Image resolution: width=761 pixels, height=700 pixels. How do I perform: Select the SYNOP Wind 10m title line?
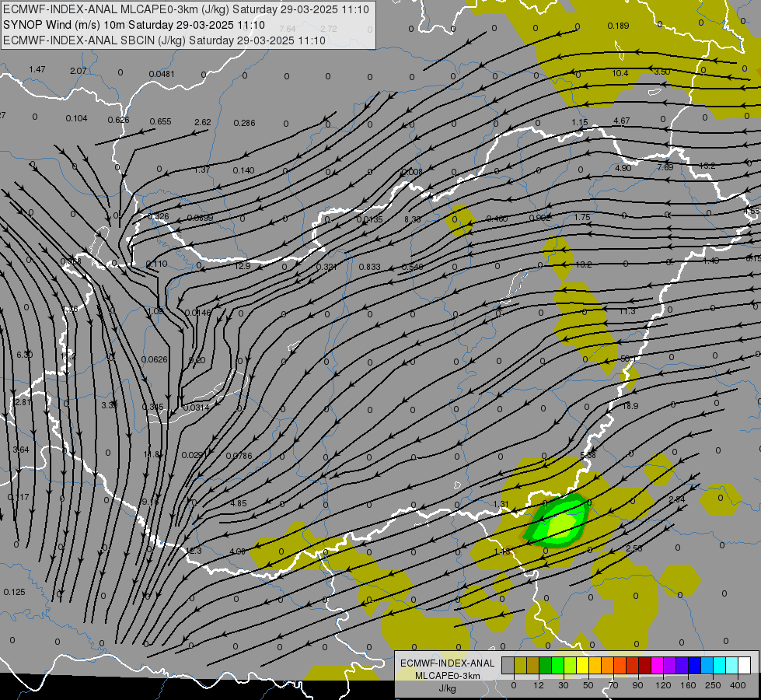(134, 25)
